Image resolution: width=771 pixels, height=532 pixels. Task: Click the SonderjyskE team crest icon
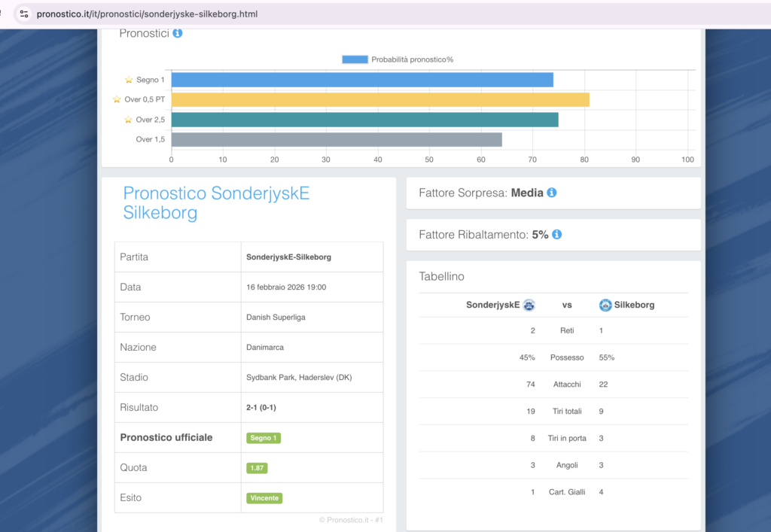pyautogui.click(x=529, y=305)
